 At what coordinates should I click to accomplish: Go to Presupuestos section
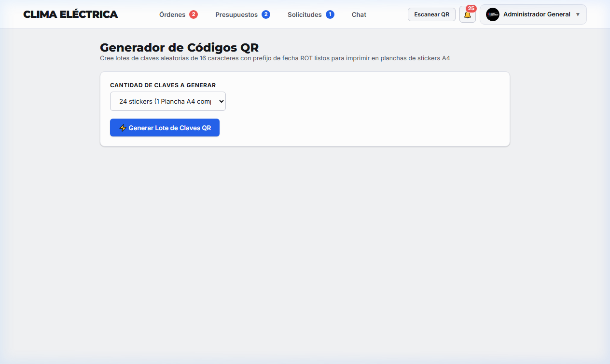(x=243, y=14)
